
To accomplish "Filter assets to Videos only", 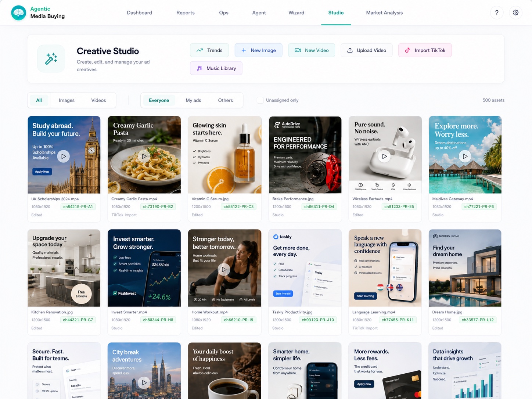I will coord(98,100).
